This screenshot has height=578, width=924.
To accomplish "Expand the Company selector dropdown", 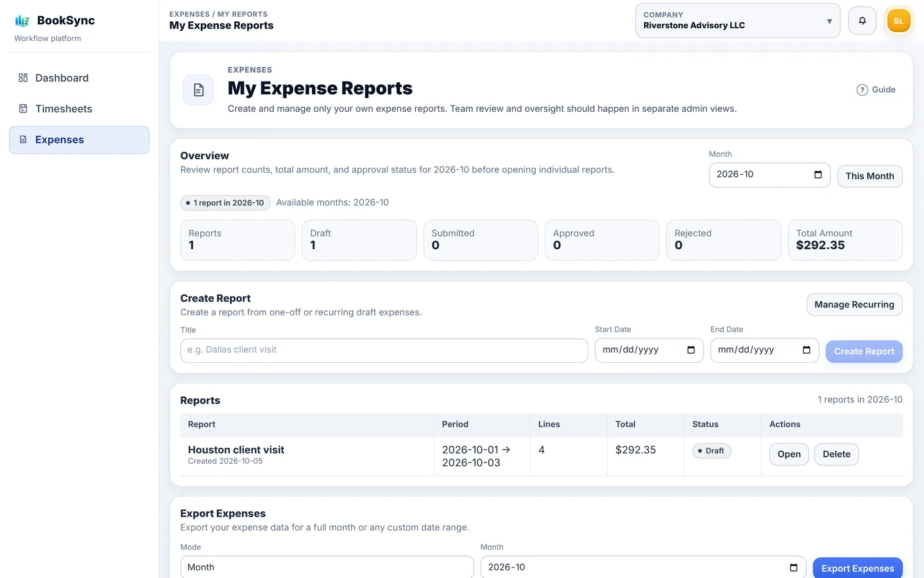I will (738, 21).
